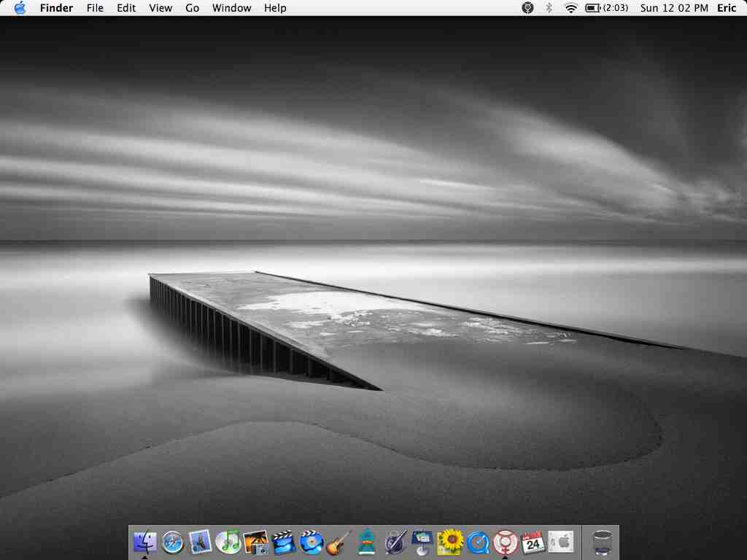Open the Window menu
This screenshot has width=747, height=560.
point(231,8)
